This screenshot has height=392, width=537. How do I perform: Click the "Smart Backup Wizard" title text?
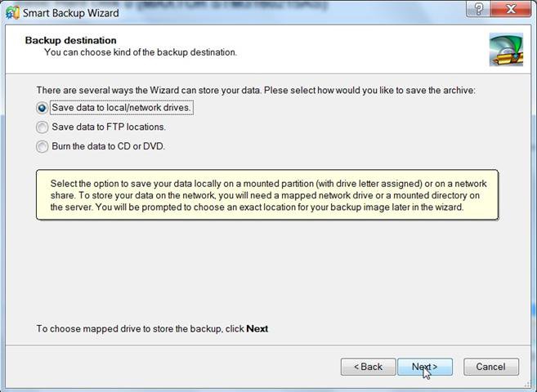tap(71, 13)
